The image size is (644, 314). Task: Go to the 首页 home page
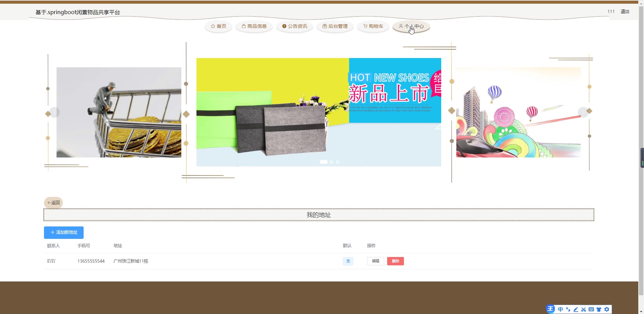tap(218, 26)
